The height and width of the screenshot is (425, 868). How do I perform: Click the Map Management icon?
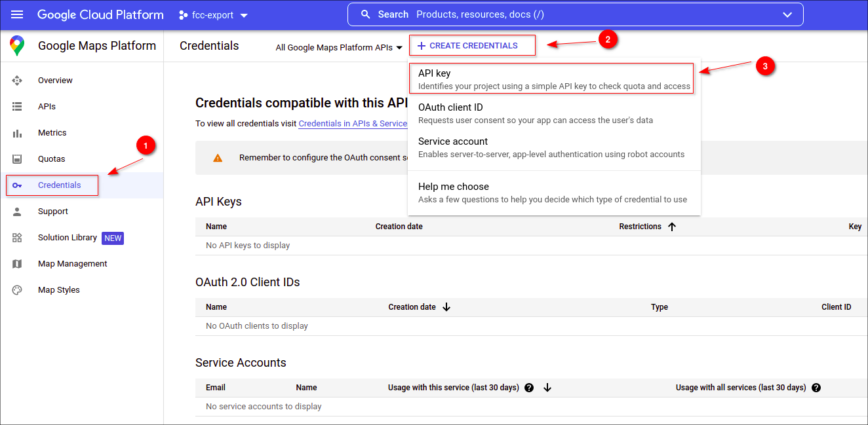(x=17, y=264)
